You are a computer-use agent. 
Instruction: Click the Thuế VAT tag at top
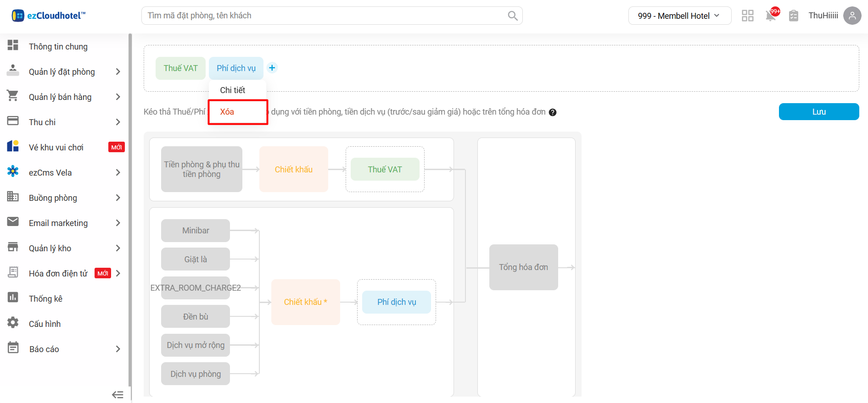point(180,68)
